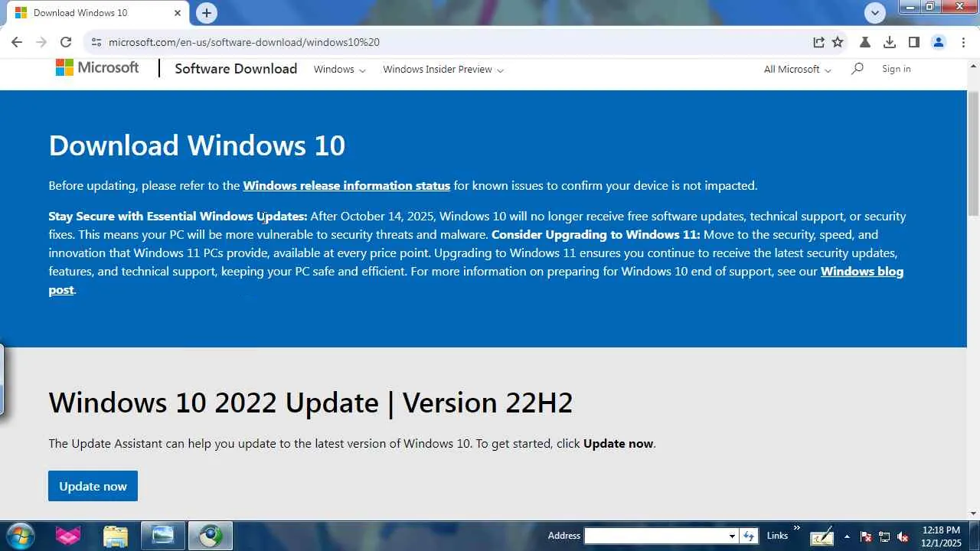Open the network status tray icon

click(x=884, y=536)
